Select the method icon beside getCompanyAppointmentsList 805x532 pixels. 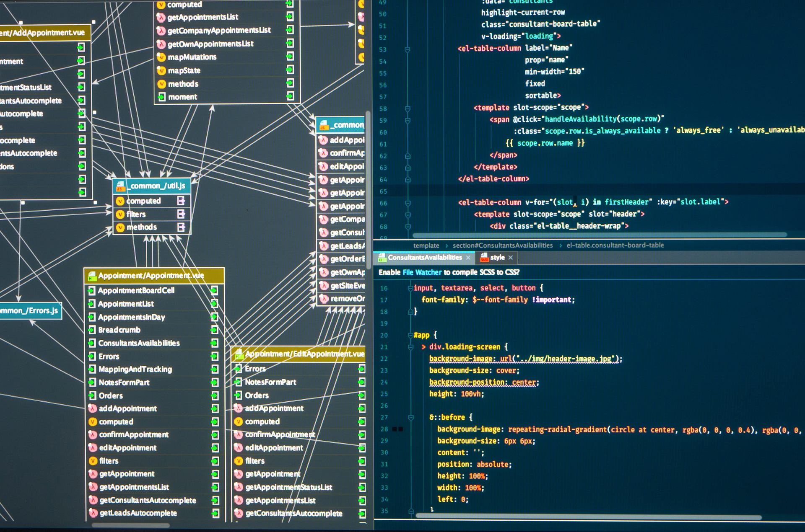click(161, 31)
